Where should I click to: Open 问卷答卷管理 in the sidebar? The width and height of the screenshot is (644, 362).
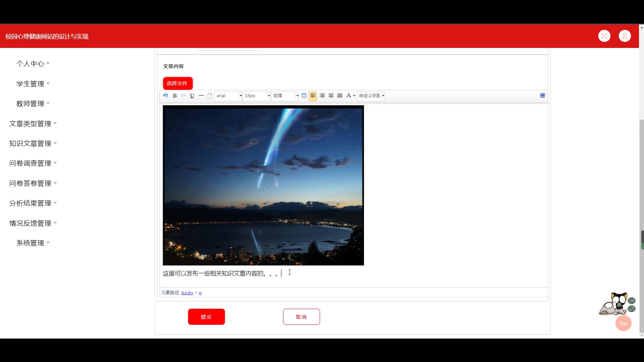pos(33,183)
